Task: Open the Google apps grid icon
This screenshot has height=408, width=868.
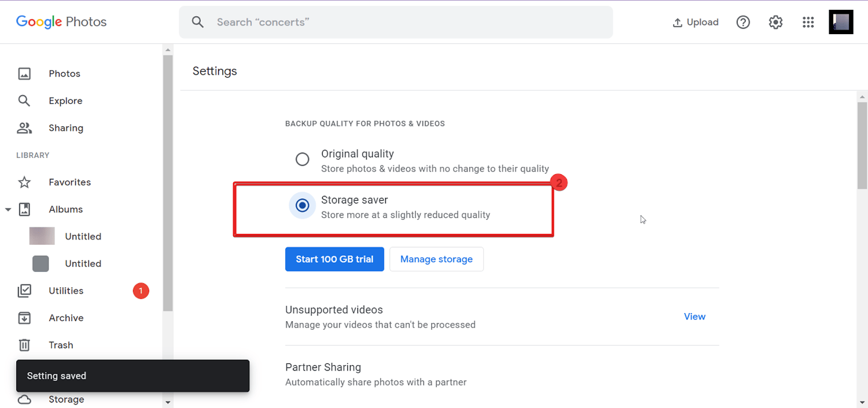Action: (808, 22)
